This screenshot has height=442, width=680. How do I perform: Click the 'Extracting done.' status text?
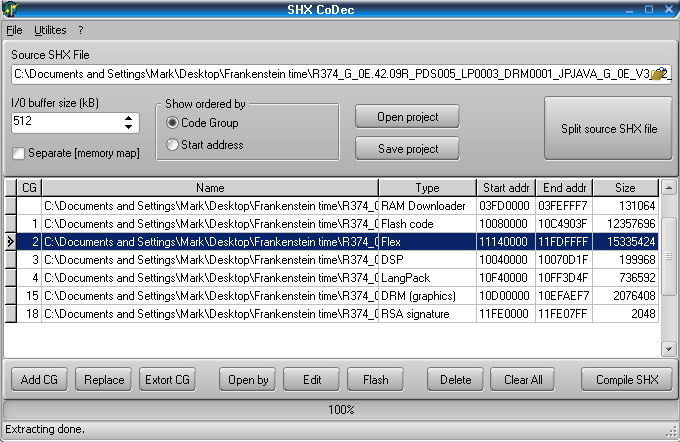pyautogui.click(x=45, y=429)
